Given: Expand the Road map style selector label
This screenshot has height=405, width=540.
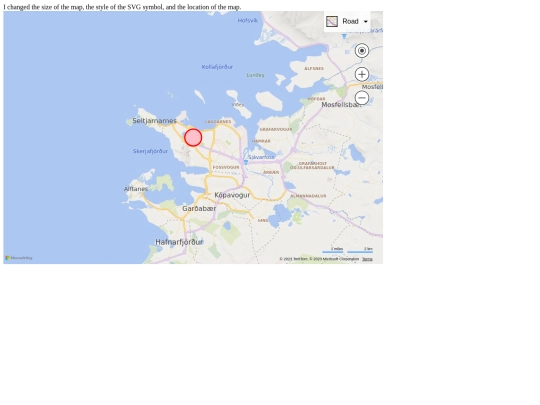Looking at the screenshot, I should pyautogui.click(x=350, y=21).
